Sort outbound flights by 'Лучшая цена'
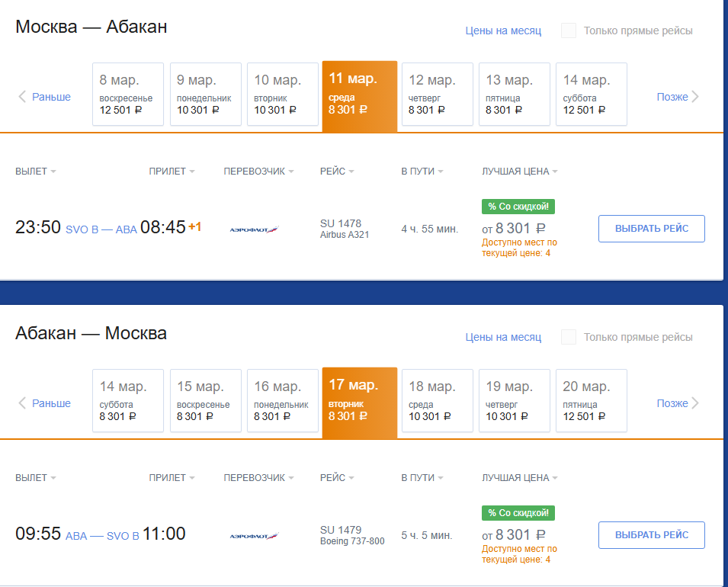The width and height of the screenshot is (728, 587). click(x=520, y=172)
